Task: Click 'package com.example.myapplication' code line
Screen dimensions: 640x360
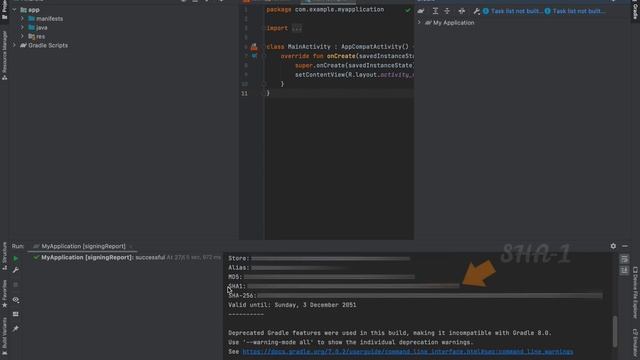Action: (x=325, y=9)
